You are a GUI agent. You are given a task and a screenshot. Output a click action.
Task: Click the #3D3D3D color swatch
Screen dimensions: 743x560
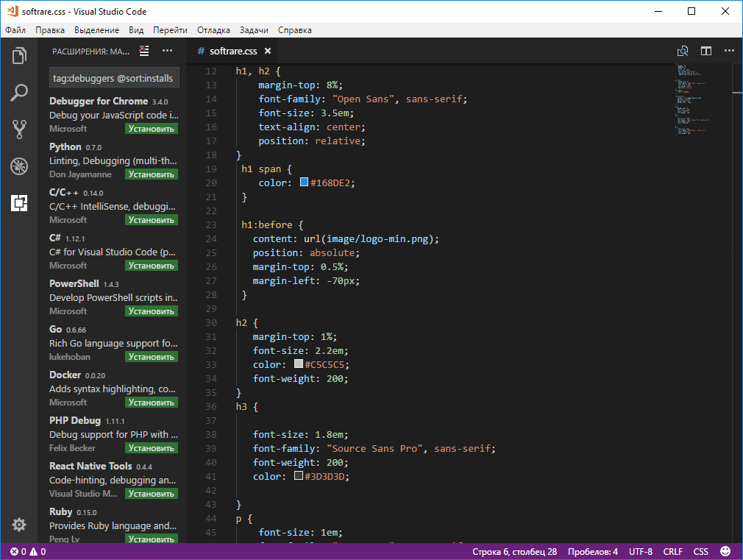299,475
